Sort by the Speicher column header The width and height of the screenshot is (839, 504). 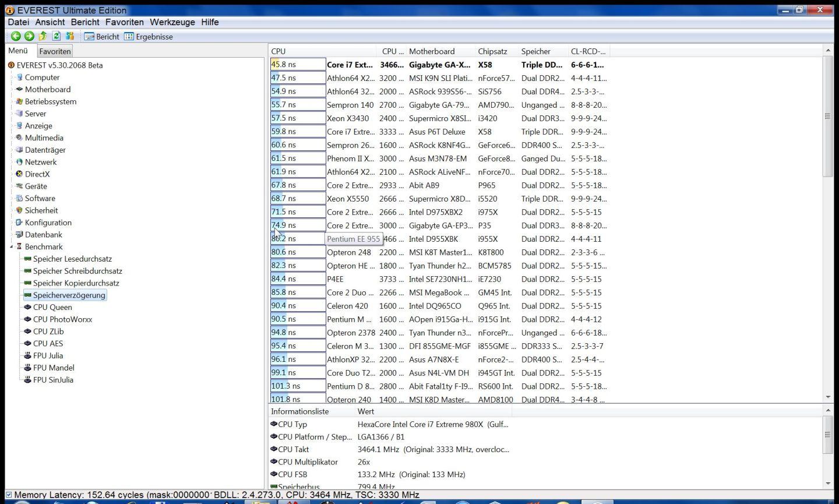[x=543, y=51]
